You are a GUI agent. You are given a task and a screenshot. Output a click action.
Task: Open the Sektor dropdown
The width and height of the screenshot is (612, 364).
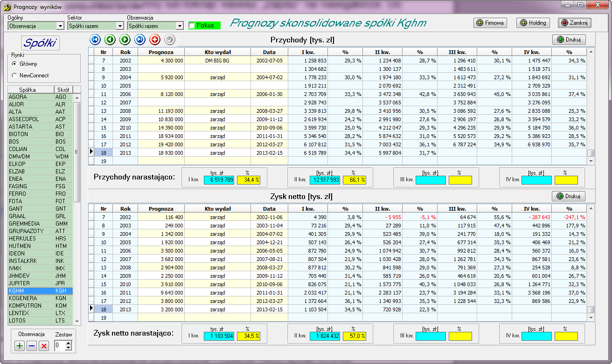point(119,26)
